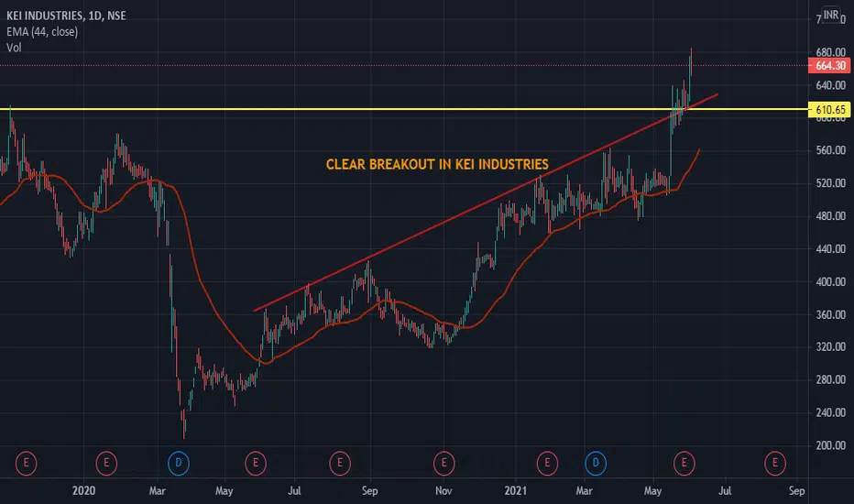Click the 520.00 price axis label

click(830, 183)
